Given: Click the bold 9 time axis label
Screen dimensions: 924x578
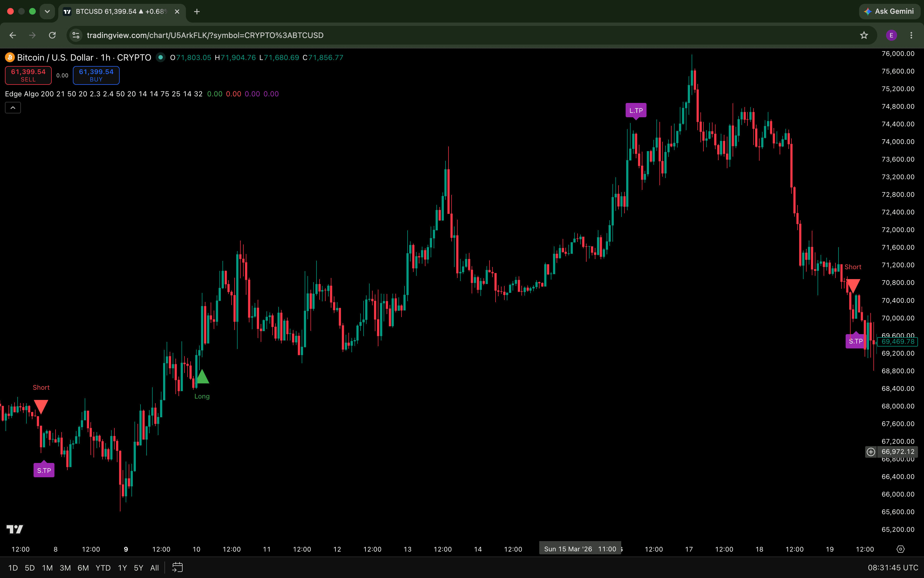Looking at the screenshot, I should coord(126,549).
